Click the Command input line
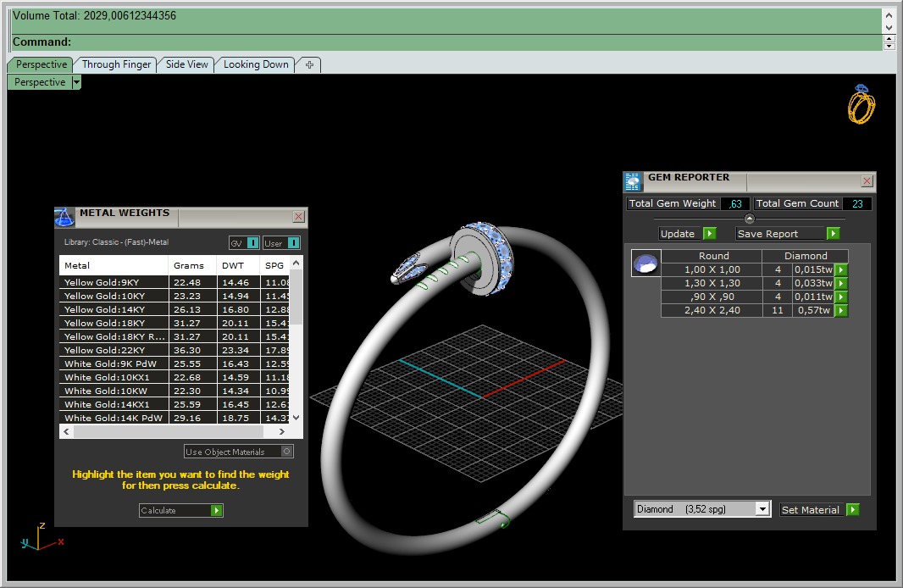Screen dimensions: 903x588 [x=446, y=42]
